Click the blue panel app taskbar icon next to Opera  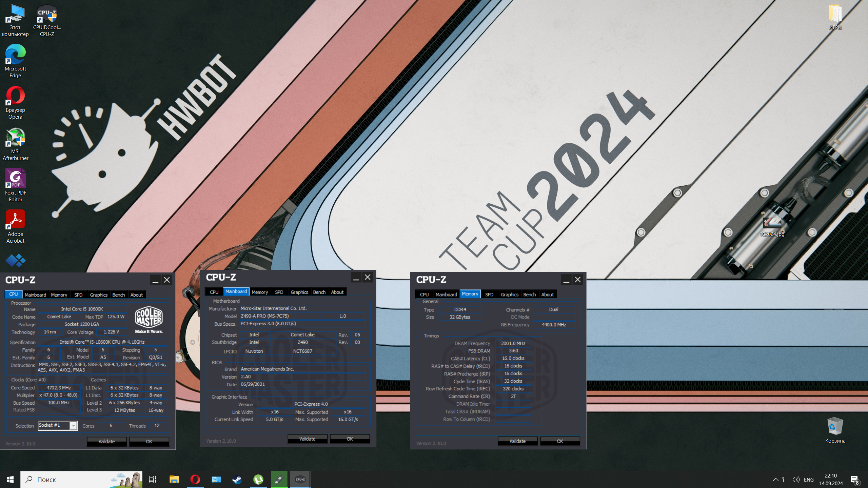tap(216, 479)
